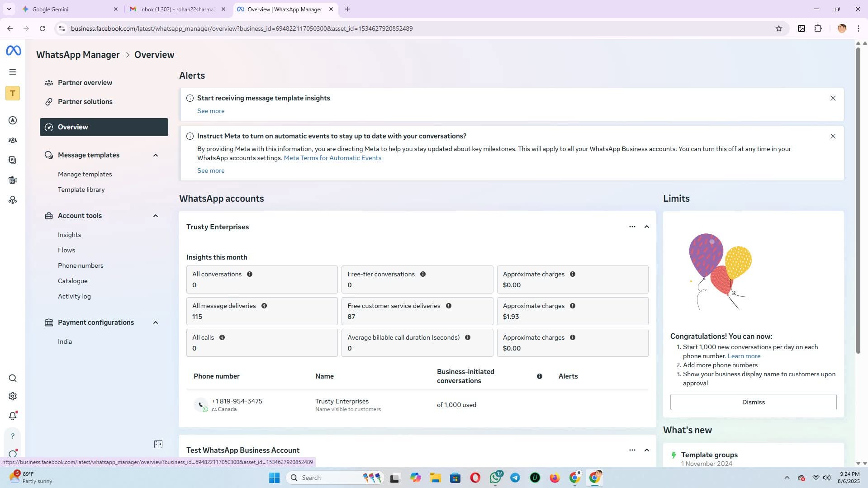Screen dimensions: 868x488
Task: Go back to the previous page
Action: pos(10,28)
